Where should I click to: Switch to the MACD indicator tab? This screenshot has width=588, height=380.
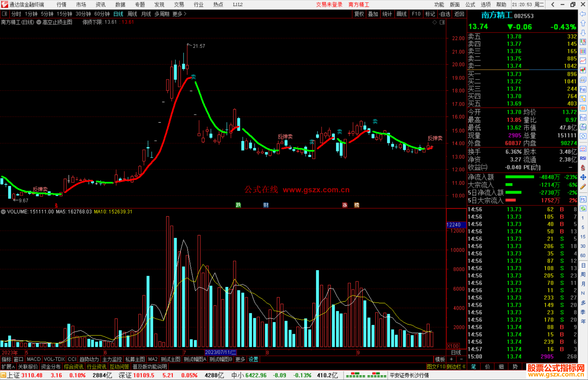pos(34,359)
